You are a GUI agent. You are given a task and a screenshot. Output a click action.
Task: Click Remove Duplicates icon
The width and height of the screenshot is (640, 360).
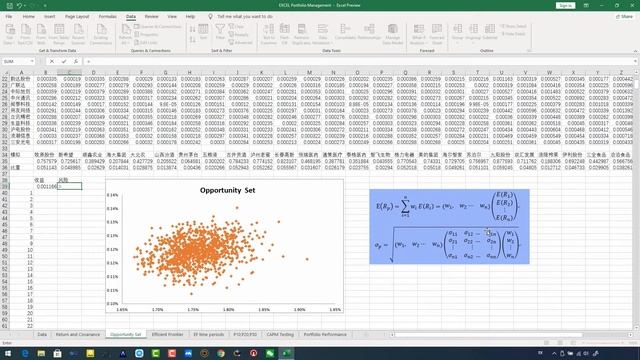(x=302, y=34)
